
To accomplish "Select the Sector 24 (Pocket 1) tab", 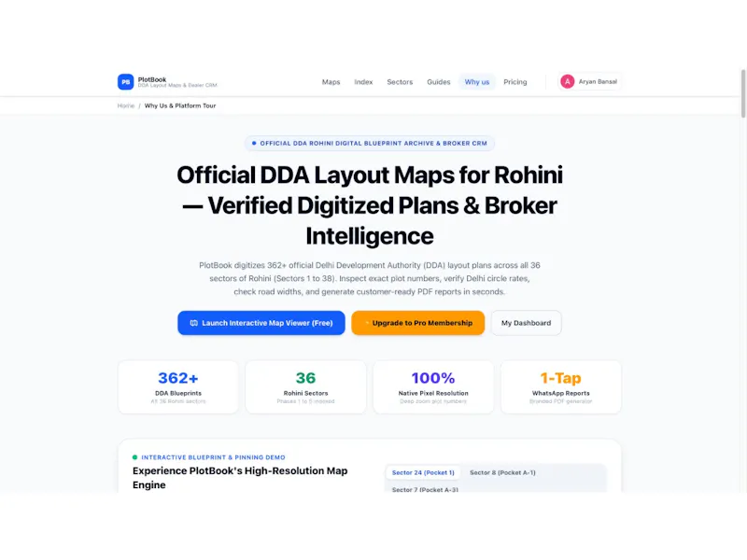I will tap(423, 472).
